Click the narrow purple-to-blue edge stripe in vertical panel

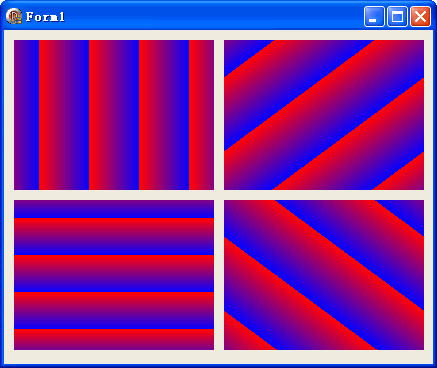[x=26, y=115]
